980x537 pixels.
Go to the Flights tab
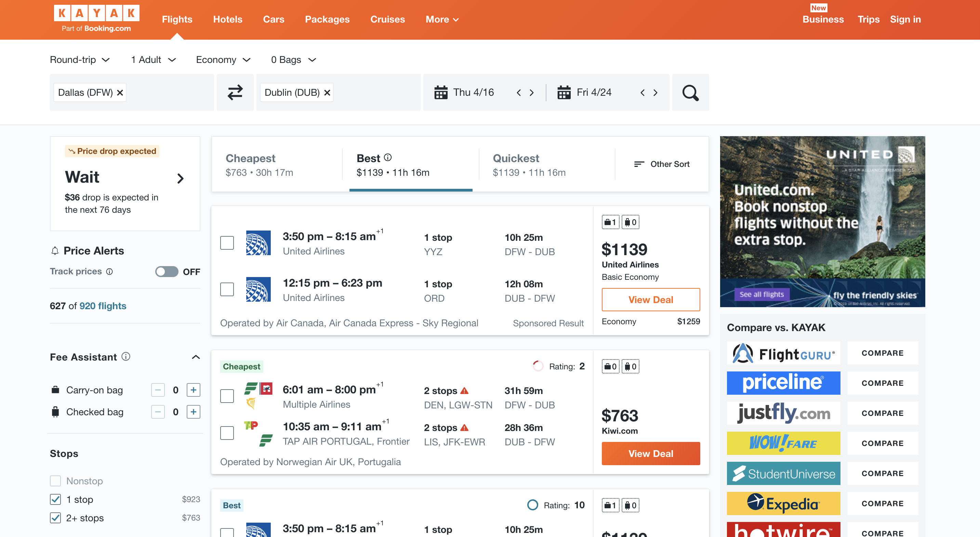coord(177,19)
